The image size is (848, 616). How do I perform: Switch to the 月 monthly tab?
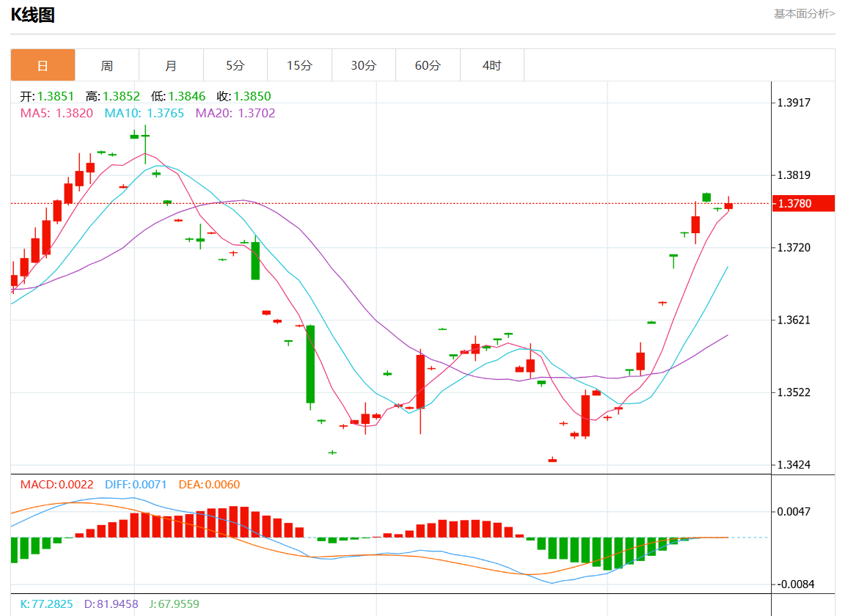172,65
